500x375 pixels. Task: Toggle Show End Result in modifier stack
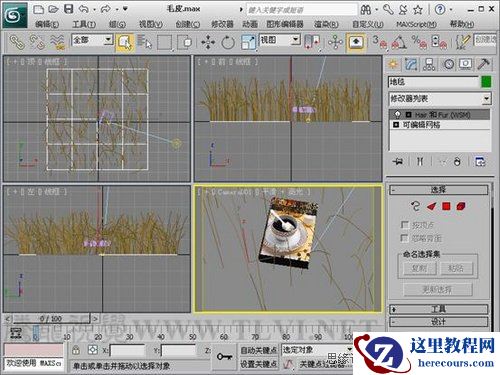(x=420, y=162)
